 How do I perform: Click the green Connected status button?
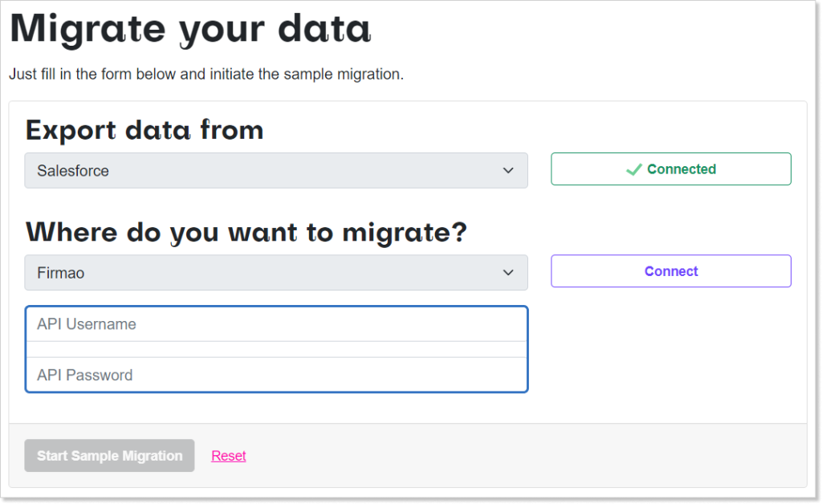click(670, 169)
